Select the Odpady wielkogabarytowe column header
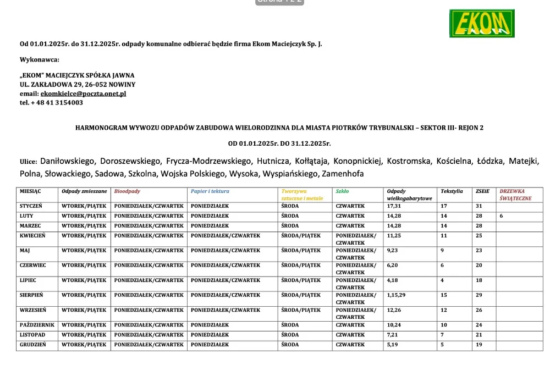The height and width of the screenshot is (392, 550). [x=409, y=195]
